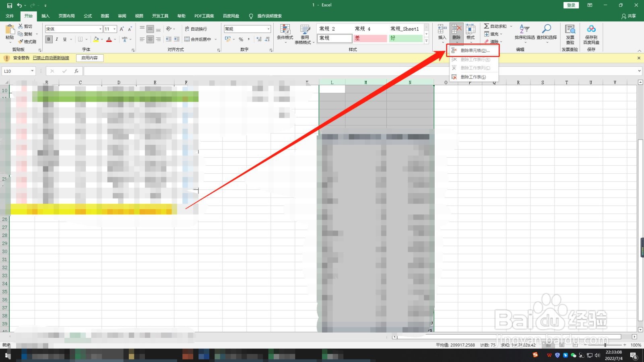
Task: Click the align text right icon
Action: (x=158, y=39)
